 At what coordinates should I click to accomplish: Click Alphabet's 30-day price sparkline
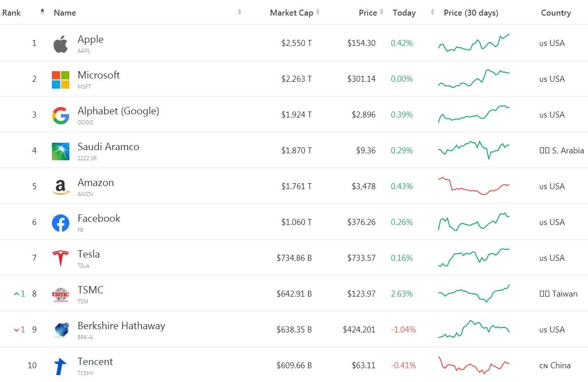(474, 114)
